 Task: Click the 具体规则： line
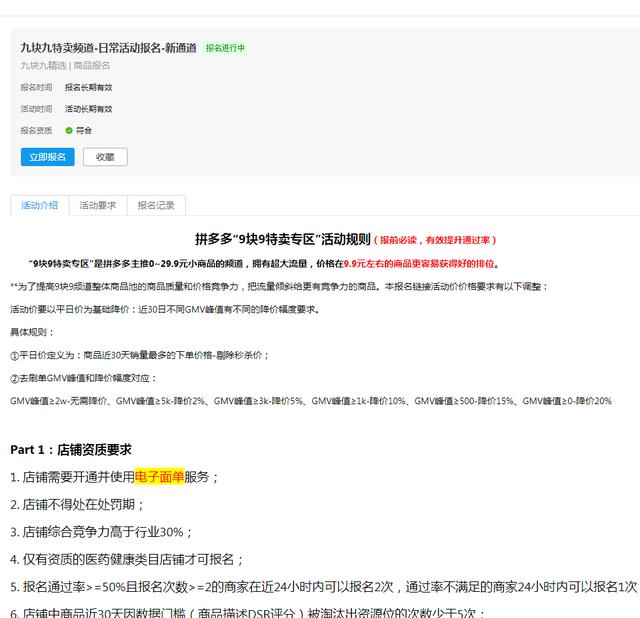pyautogui.click(x=32, y=332)
